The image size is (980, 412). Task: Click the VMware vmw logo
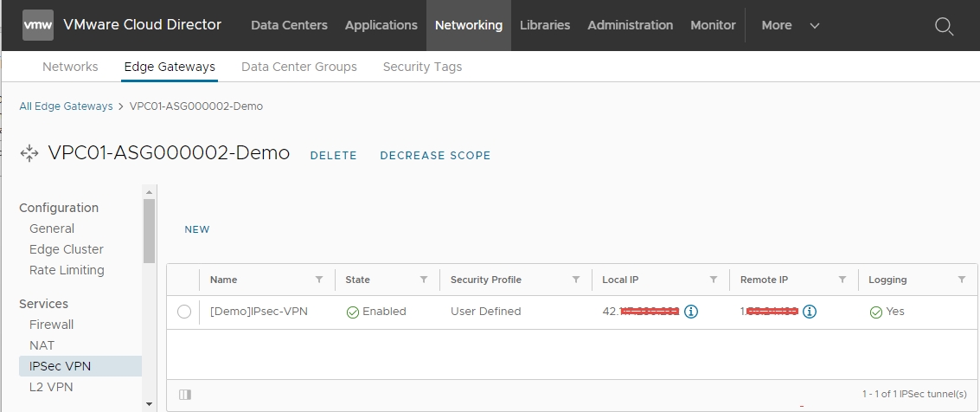38,25
